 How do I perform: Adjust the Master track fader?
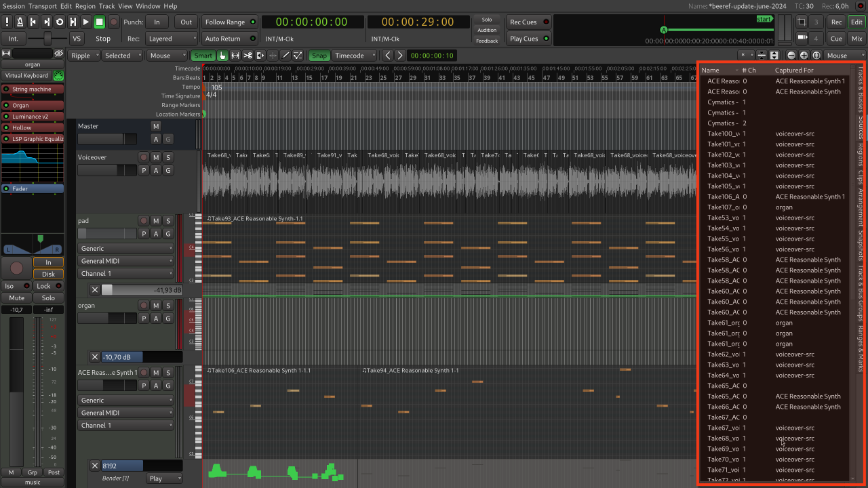click(107, 139)
